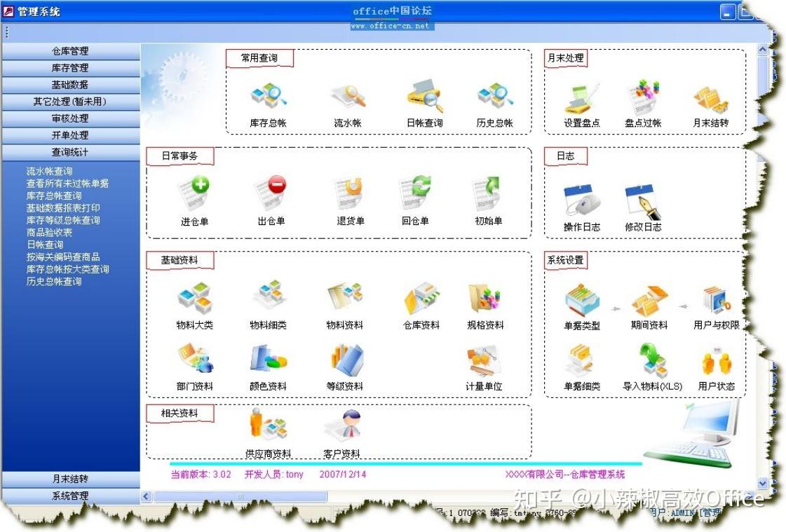786x532 pixels.
Task: Expand the 仓库管理 sidebar section
Action: point(69,50)
